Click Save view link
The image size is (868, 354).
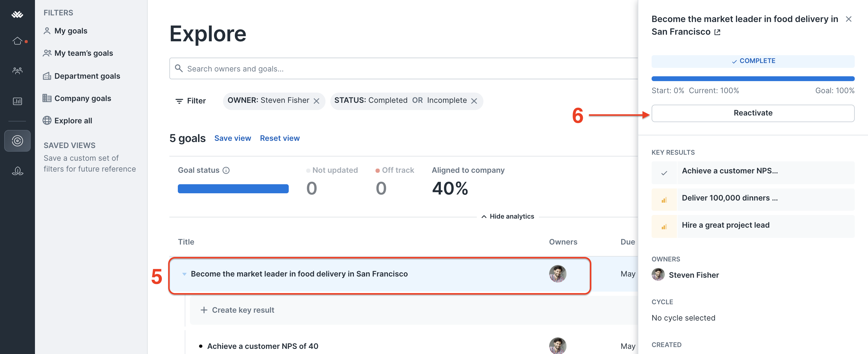232,138
